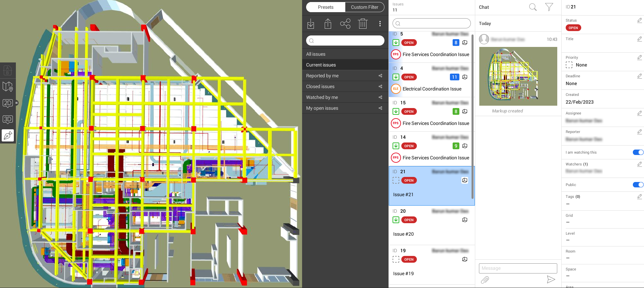Image resolution: width=644 pixels, height=288 pixels.
Task: Click the chat filter funnel icon
Action: 549,7
